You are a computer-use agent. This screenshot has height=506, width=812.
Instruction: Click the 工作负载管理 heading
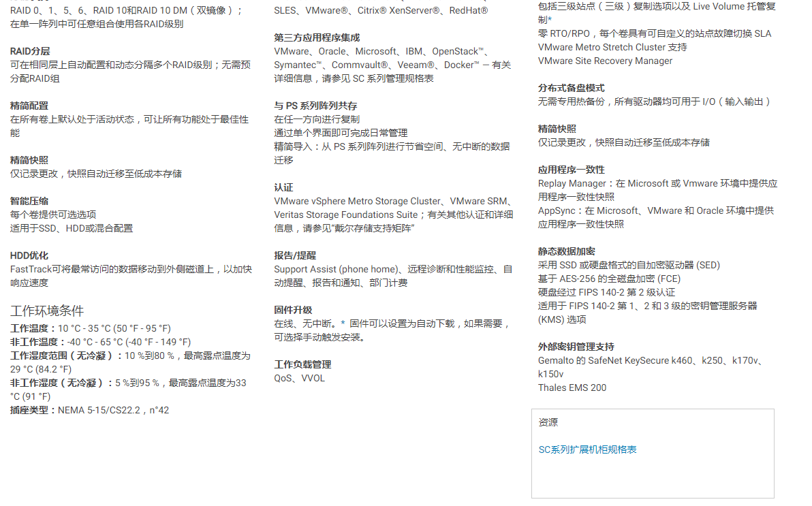tap(302, 364)
